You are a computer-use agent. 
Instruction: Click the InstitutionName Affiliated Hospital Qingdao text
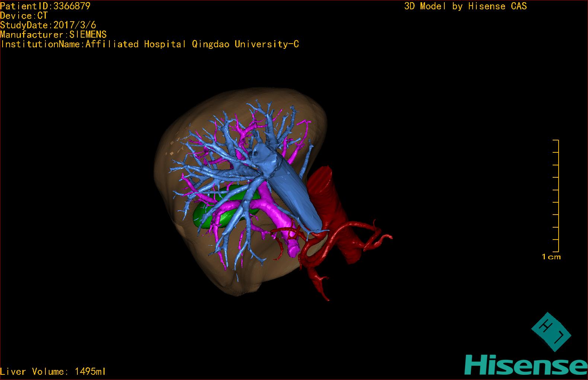point(150,44)
